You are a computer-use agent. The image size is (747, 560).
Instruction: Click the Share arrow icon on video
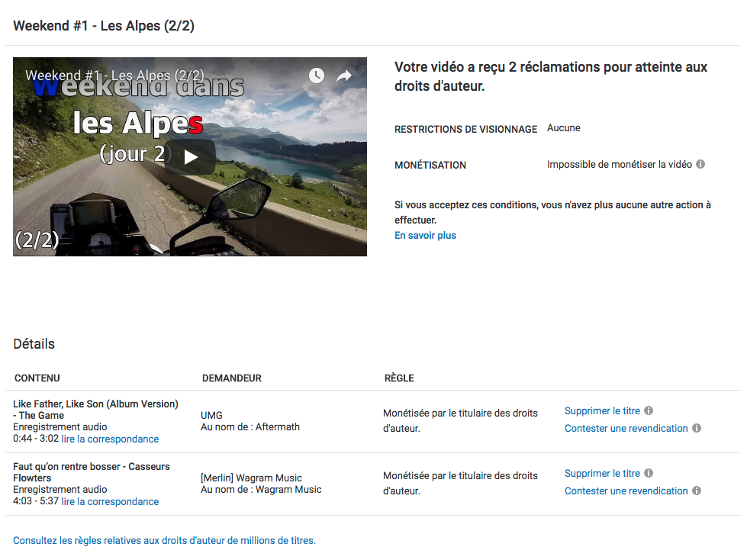tap(344, 76)
